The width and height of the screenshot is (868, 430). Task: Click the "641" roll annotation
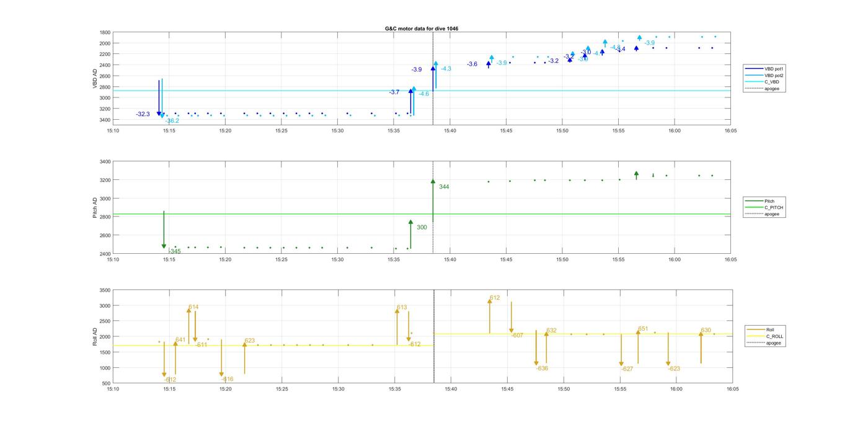(x=180, y=339)
